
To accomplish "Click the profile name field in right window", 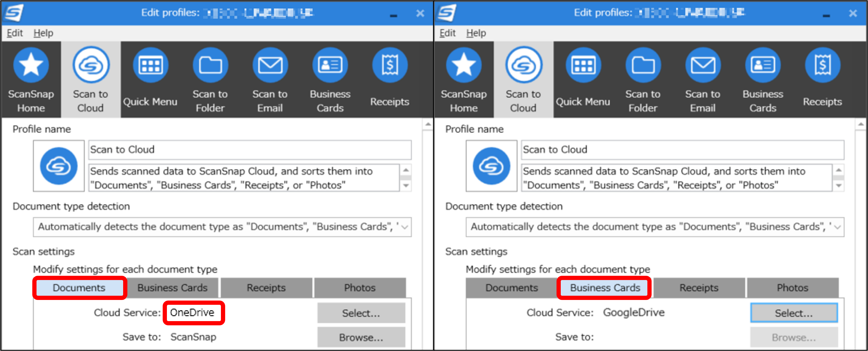I will click(x=682, y=150).
